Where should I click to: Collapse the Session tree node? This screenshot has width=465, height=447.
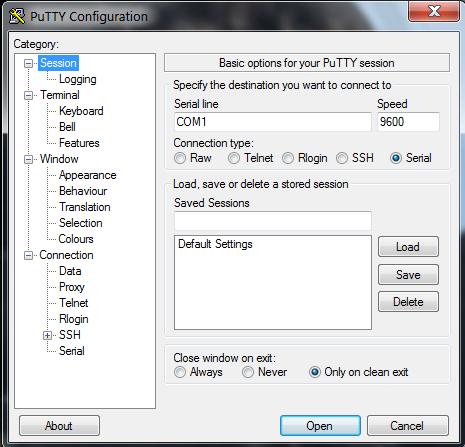click(29, 63)
